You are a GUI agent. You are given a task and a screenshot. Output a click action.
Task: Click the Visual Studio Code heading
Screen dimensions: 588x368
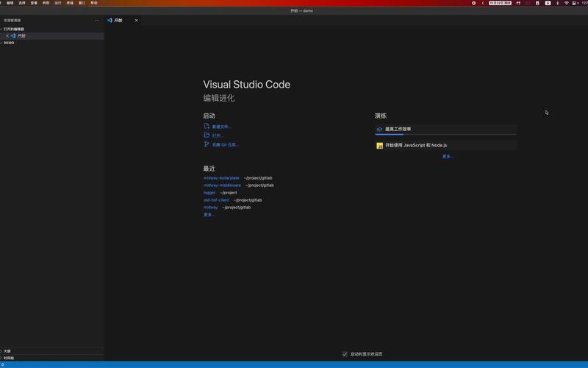coord(247,85)
